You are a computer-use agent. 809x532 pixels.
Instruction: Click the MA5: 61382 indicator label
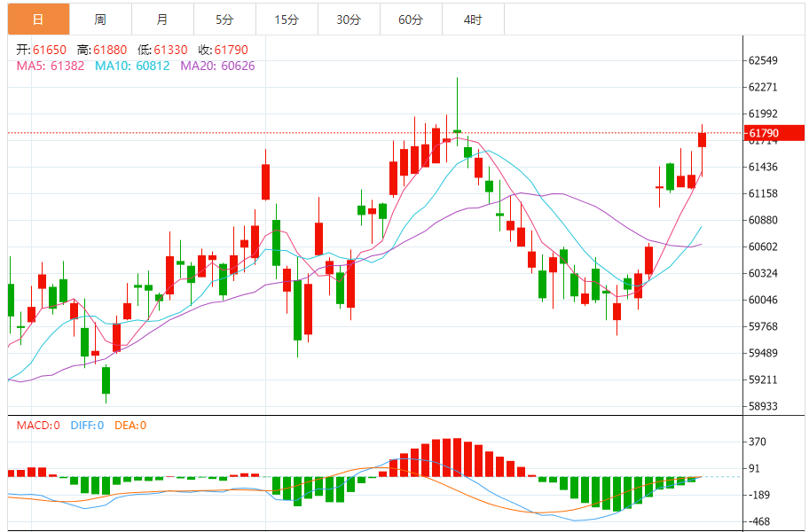click(x=50, y=66)
